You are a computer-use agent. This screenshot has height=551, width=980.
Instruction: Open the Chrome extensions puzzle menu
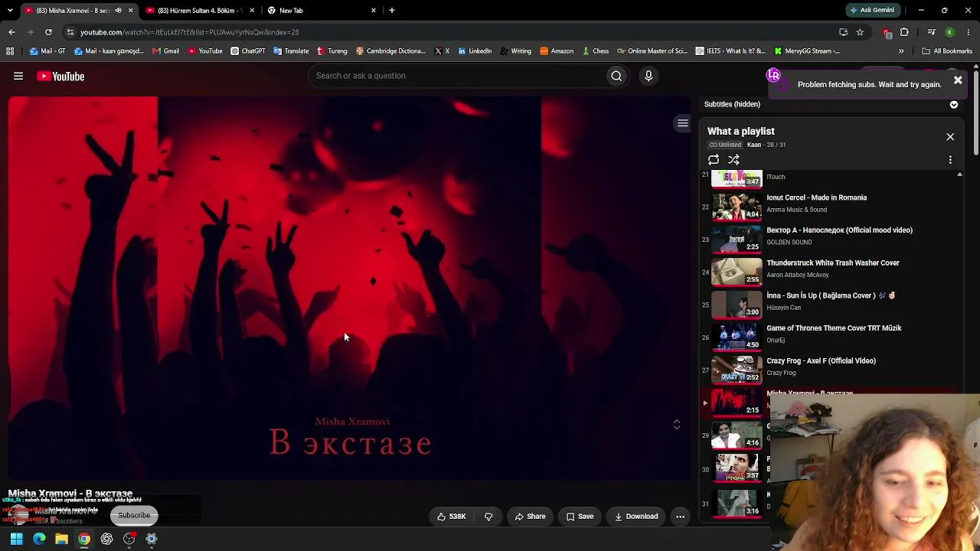click(x=904, y=32)
